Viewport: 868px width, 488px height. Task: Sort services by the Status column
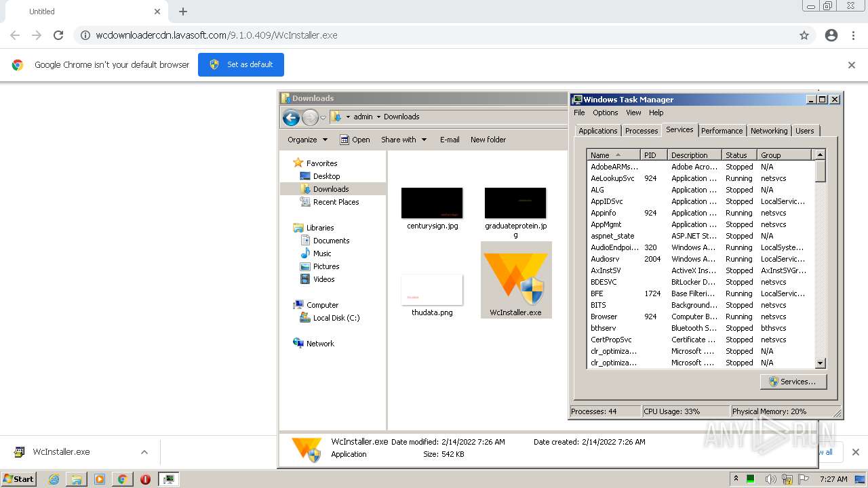pyautogui.click(x=739, y=155)
